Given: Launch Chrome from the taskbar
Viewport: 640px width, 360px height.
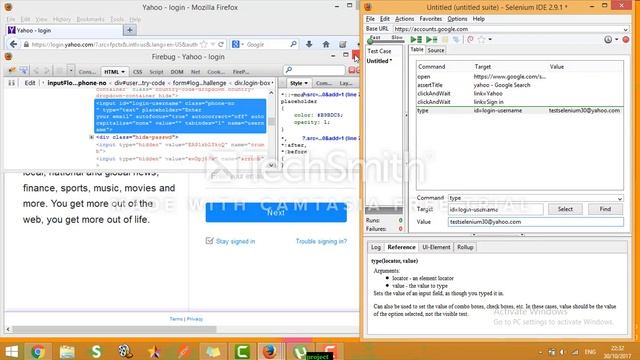Looking at the screenshot, I should point(38,351).
